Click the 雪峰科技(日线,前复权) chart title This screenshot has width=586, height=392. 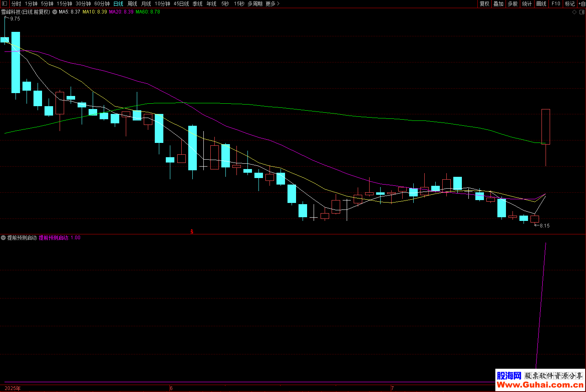point(26,12)
